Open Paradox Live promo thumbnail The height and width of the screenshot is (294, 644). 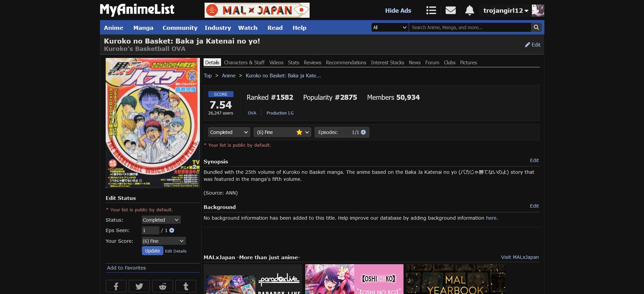[x=253, y=279]
